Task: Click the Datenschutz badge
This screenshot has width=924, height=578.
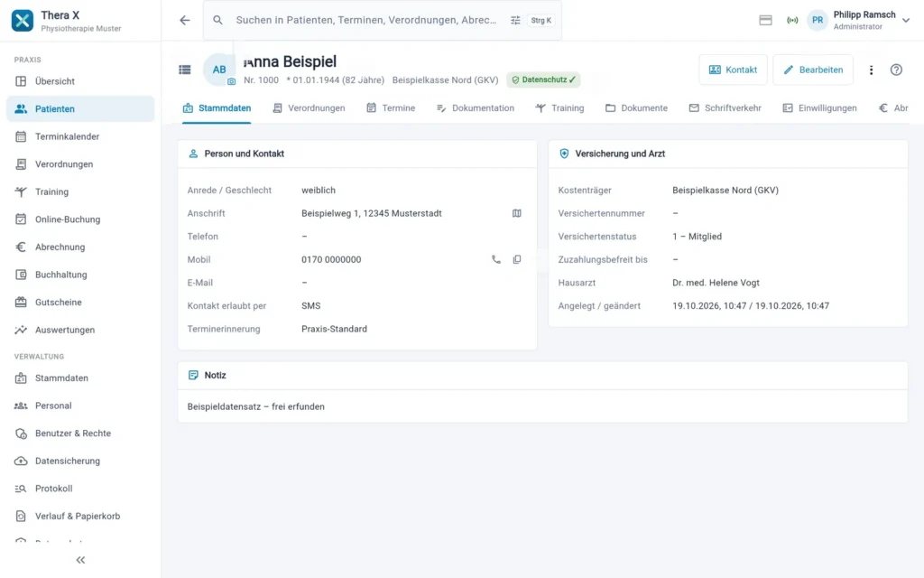Action: [x=543, y=79]
